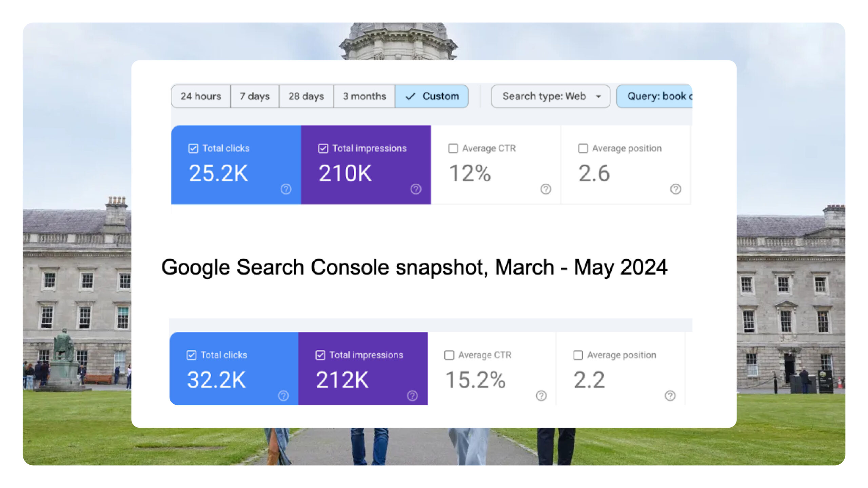This screenshot has height=488, width=868.
Task: Enable Average CTR checkbox in 12% card
Action: 453,148
